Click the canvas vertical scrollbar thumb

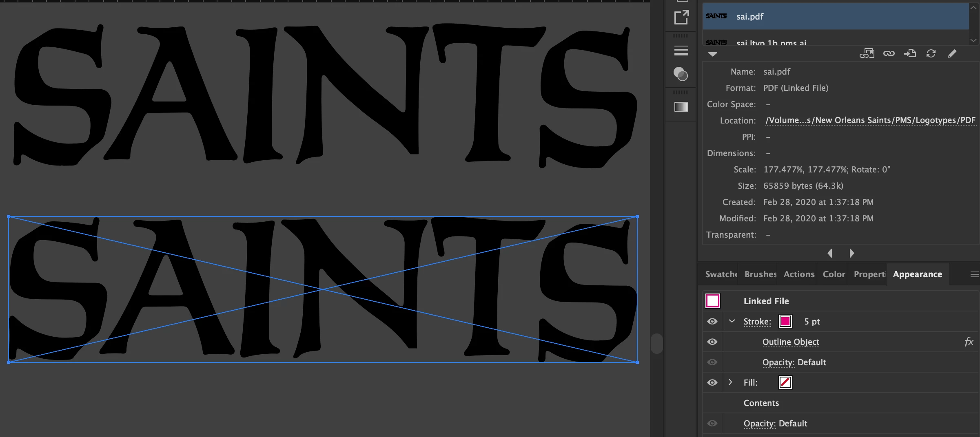656,343
